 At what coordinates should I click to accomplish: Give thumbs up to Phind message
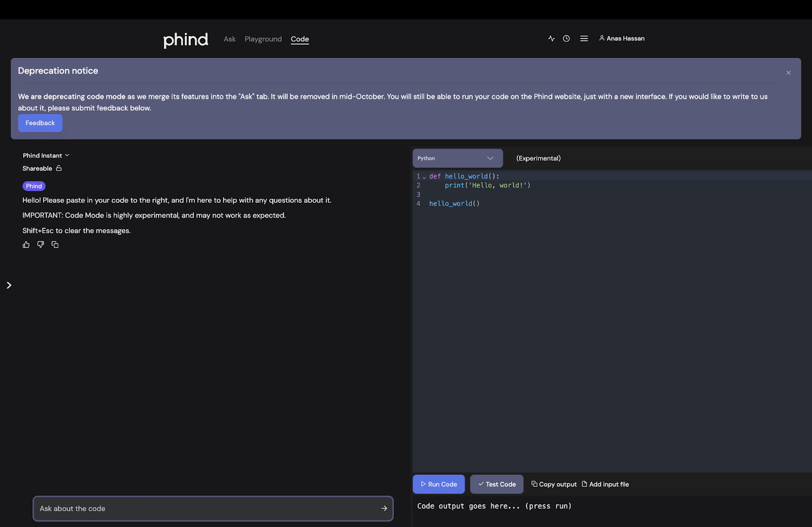click(x=26, y=244)
